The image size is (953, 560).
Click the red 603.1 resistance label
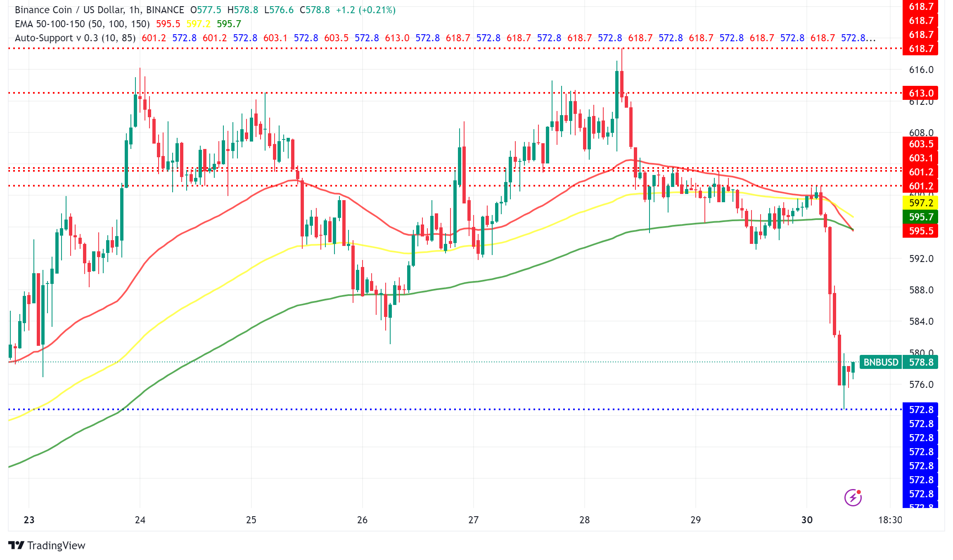coord(921,158)
